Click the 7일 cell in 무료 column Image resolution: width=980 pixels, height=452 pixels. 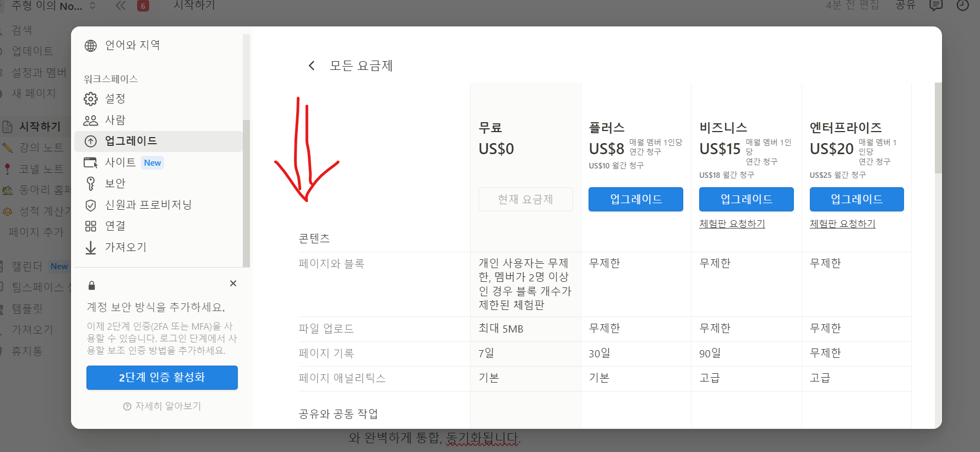pos(487,353)
